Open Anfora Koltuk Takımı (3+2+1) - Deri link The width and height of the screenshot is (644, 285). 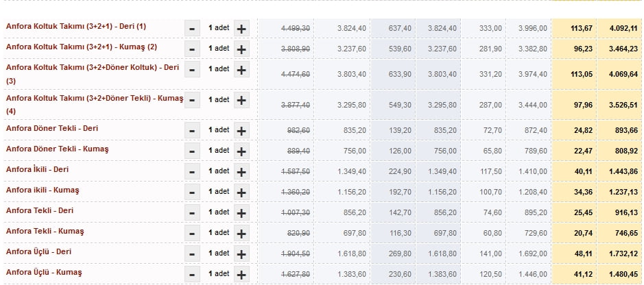click(76, 26)
